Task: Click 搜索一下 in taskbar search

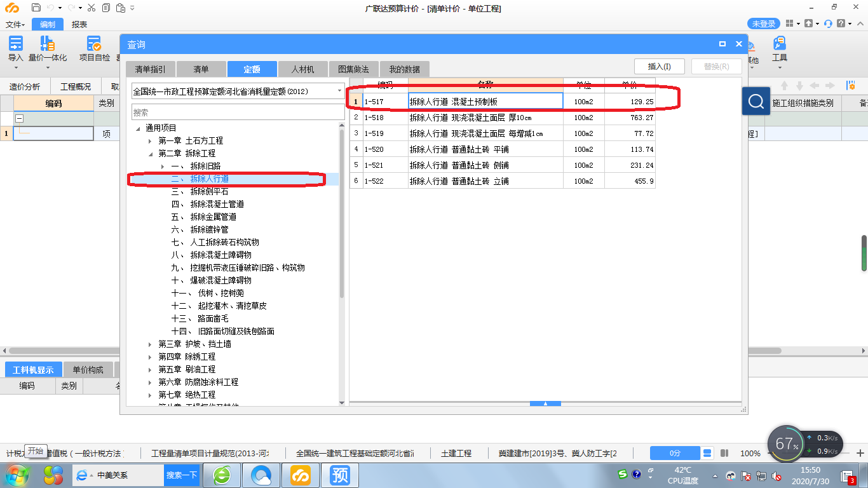Action: pyautogui.click(x=182, y=475)
